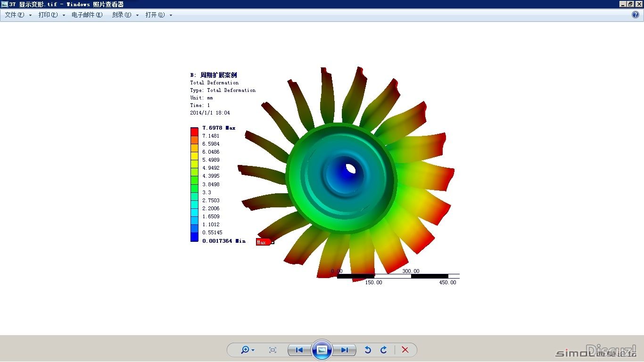Open the zoom magnifier control
The image size is (644, 362).
tap(248, 350)
